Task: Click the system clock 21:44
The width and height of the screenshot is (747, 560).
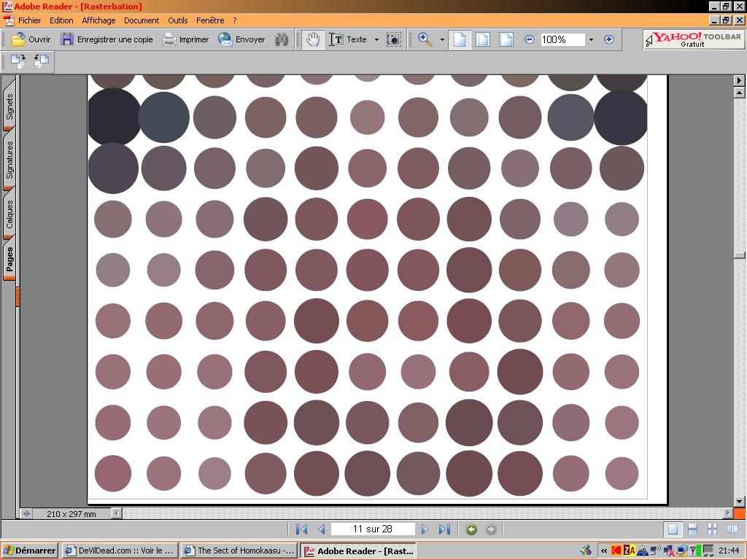Action: click(x=729, y=551)
